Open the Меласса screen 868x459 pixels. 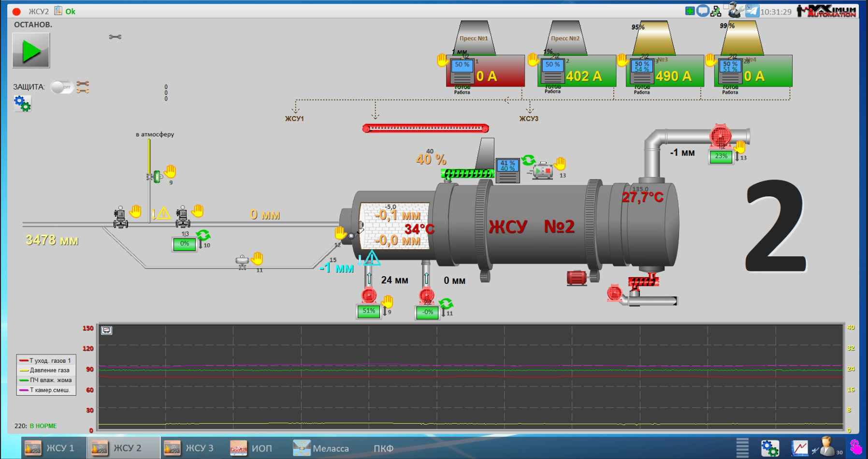[x=321, y=448]
